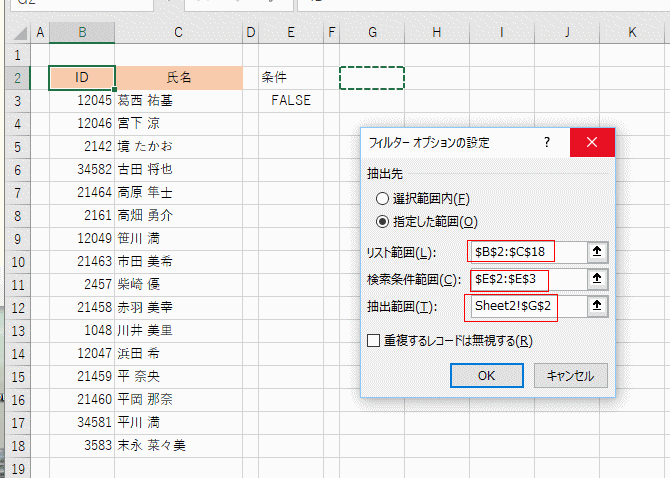Click collapse icon beside 抽出範囲 field
Image resolution: width=670 pixels, height=478 pixels.
(x=597, y=306)
